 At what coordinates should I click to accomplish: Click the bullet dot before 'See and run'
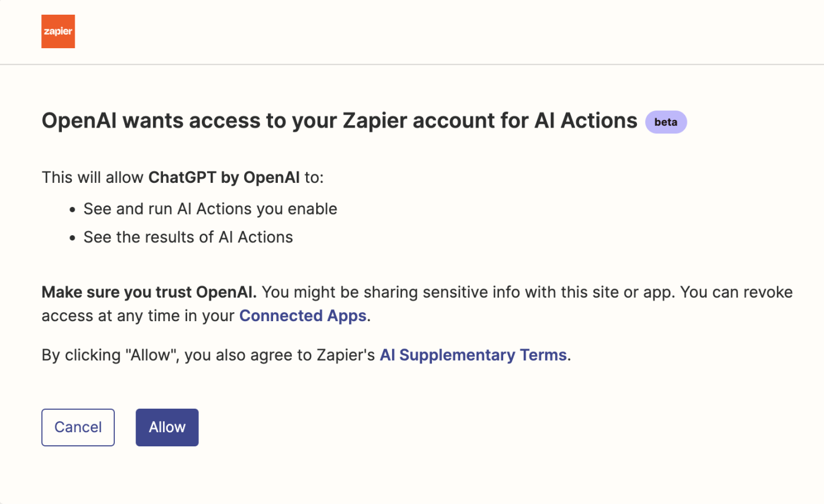pyautogui.click(x=72, y=210)
